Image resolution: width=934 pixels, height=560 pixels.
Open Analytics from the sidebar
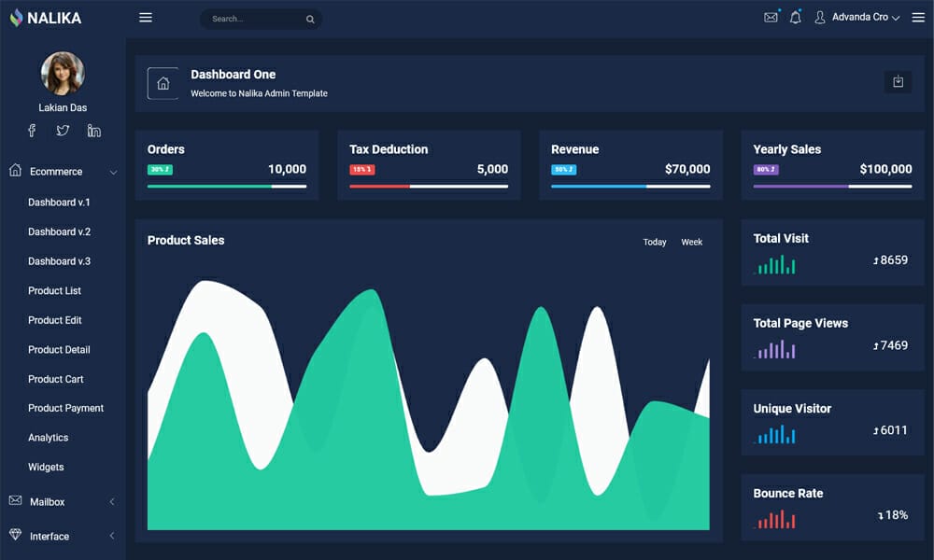(x=48, y=437)
